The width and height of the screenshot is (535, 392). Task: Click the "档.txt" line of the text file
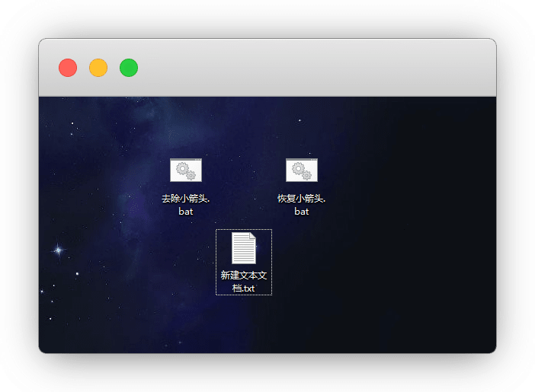coord(243,288)
